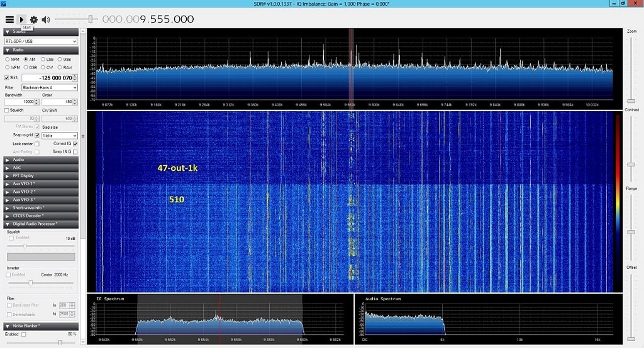Enable De-emphasis checkbox
Screen dimensions: 644x348
pos(9,314)
